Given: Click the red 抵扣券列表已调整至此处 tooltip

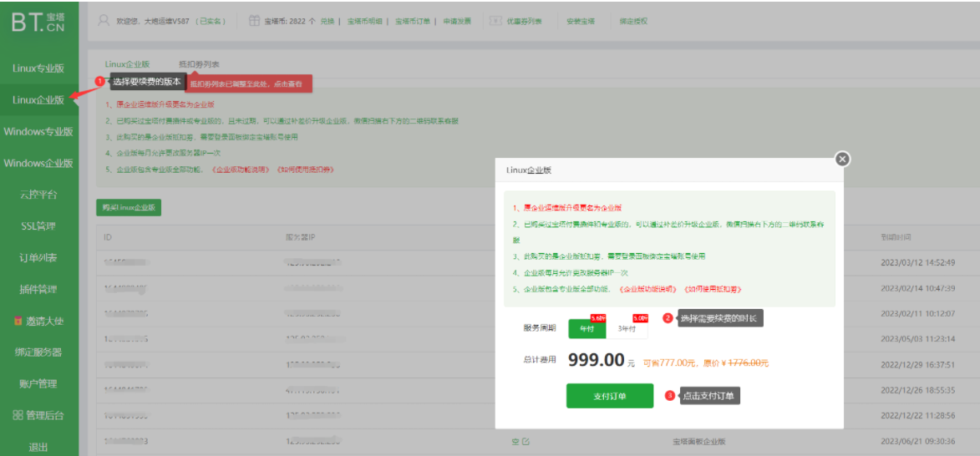Looking at the screenshot, I should 249,83.
